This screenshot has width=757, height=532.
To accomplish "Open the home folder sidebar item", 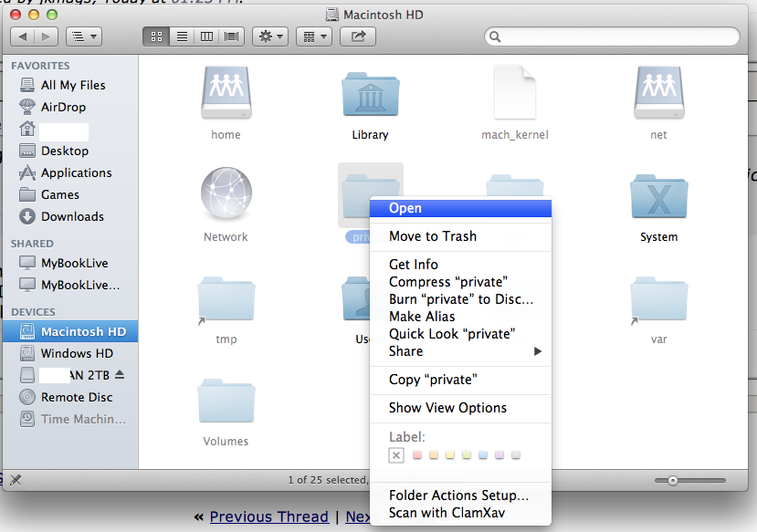I will (x=70, y=130).
